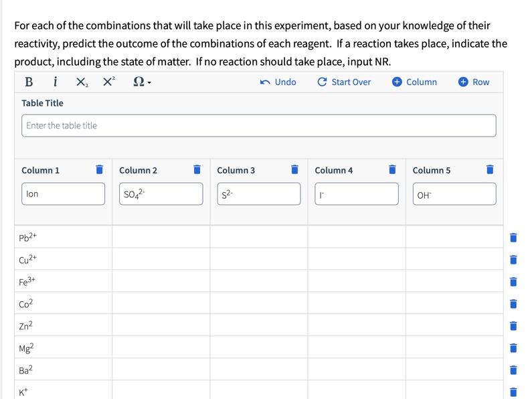Viewport: 532px width, 399px height.
Task: Delete Column 2 with trash icon
Action: point(197,169)
